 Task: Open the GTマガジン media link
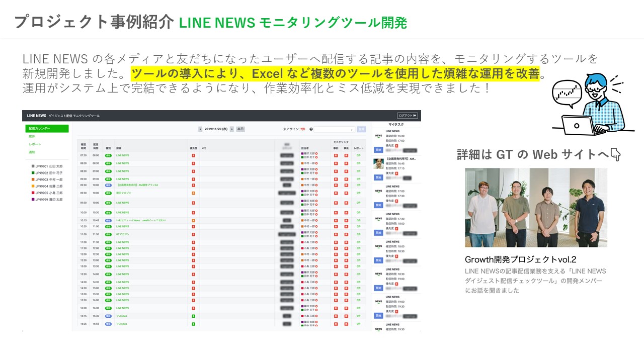pos(123,234)
